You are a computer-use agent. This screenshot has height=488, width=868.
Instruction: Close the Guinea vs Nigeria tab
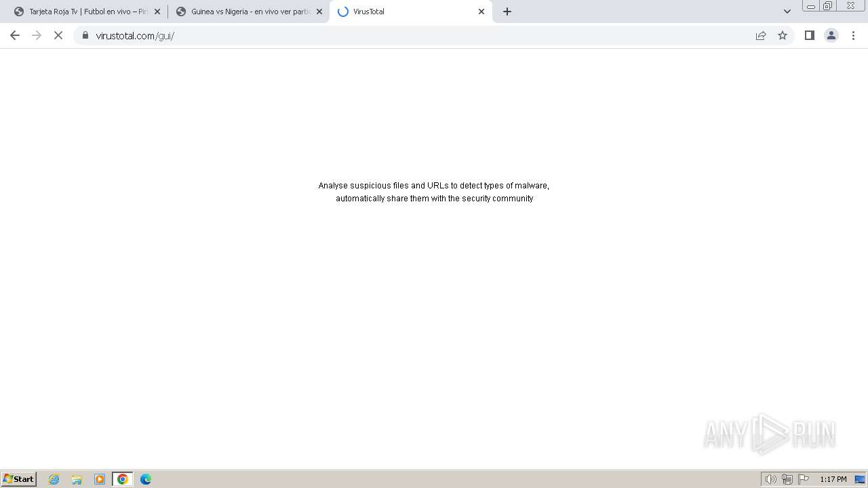pos(319,12)
